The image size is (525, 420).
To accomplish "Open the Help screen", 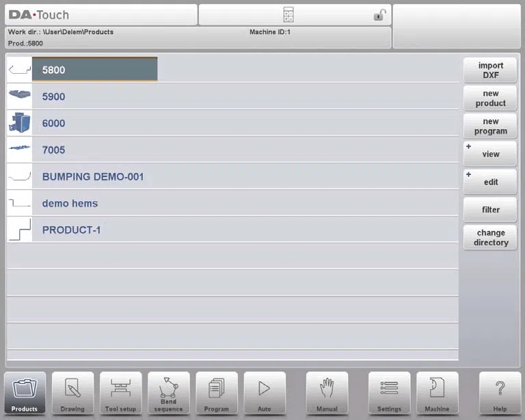I will click(x=500, y=393).
